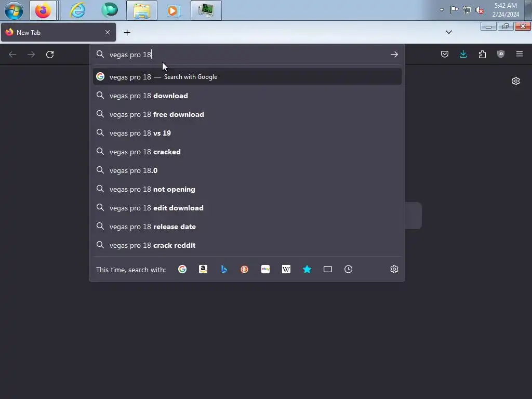Open the monitor app on the taskbar
Viewport: 532px width, 399px height.
click(x=206, y=10)
